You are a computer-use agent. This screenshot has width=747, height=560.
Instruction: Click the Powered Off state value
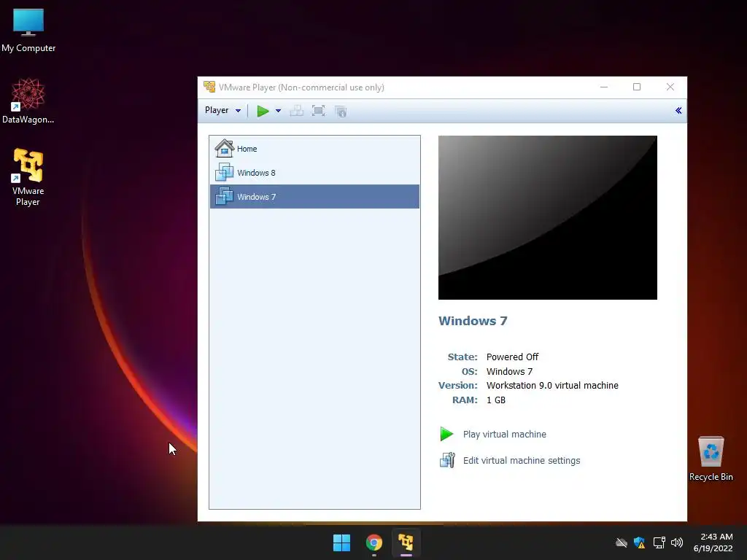512,357
